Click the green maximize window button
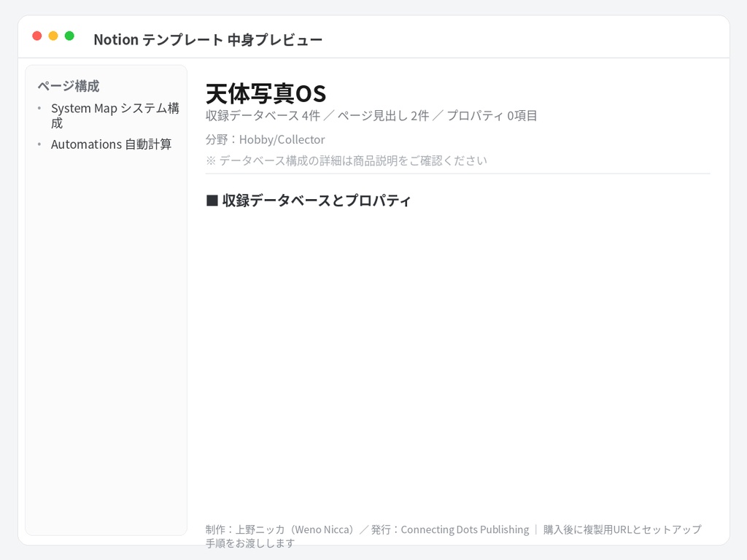This screenshot has height=560, width=747. click(x=69, y=36)
